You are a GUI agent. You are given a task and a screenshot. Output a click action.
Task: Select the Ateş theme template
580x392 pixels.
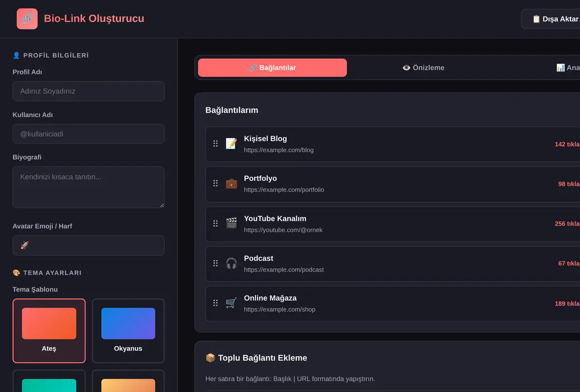[49, 331]
